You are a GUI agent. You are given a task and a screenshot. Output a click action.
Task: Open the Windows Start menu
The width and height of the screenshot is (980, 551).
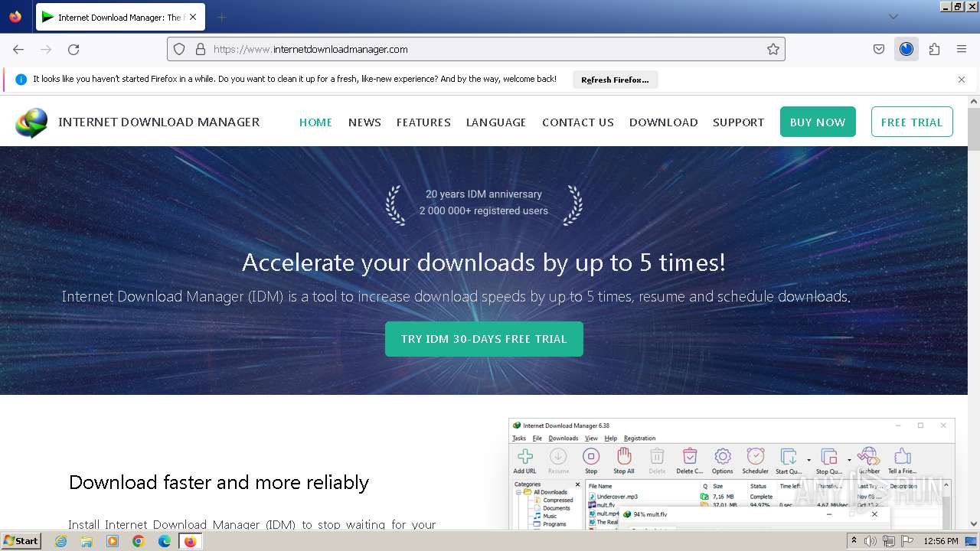(x=21, y=541)
